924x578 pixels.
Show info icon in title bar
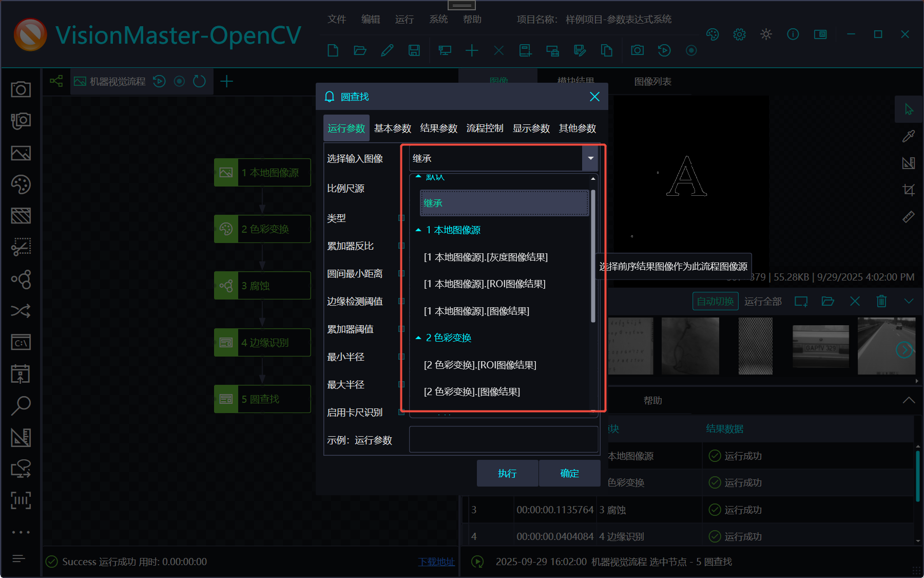click(x=793, y=34)
